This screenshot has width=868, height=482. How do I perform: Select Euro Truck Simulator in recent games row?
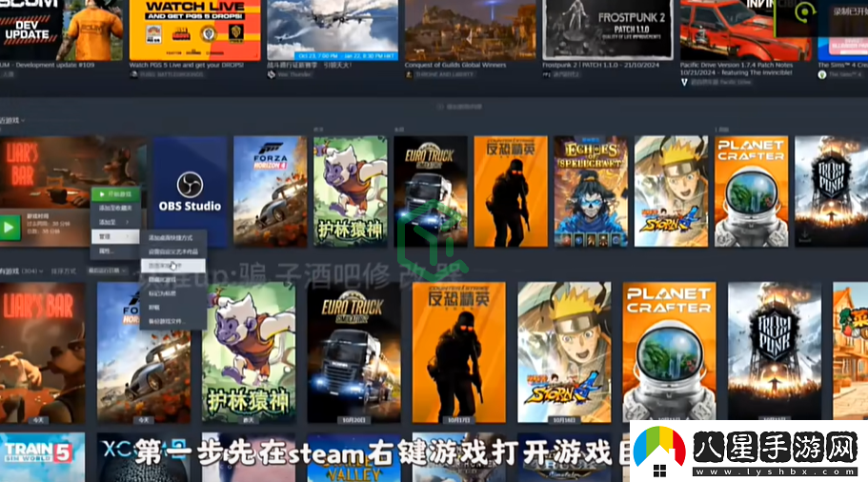[x=431, y=191]
